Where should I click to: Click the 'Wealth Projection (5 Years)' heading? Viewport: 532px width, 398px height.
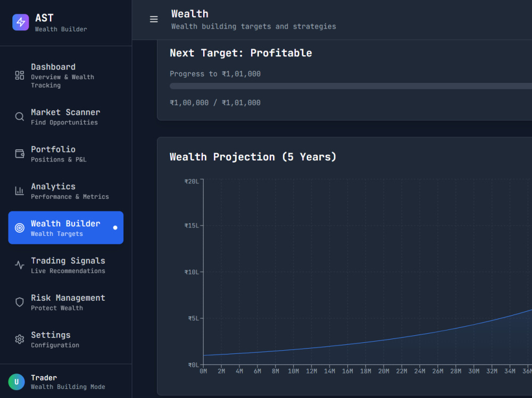pos(253,157)
